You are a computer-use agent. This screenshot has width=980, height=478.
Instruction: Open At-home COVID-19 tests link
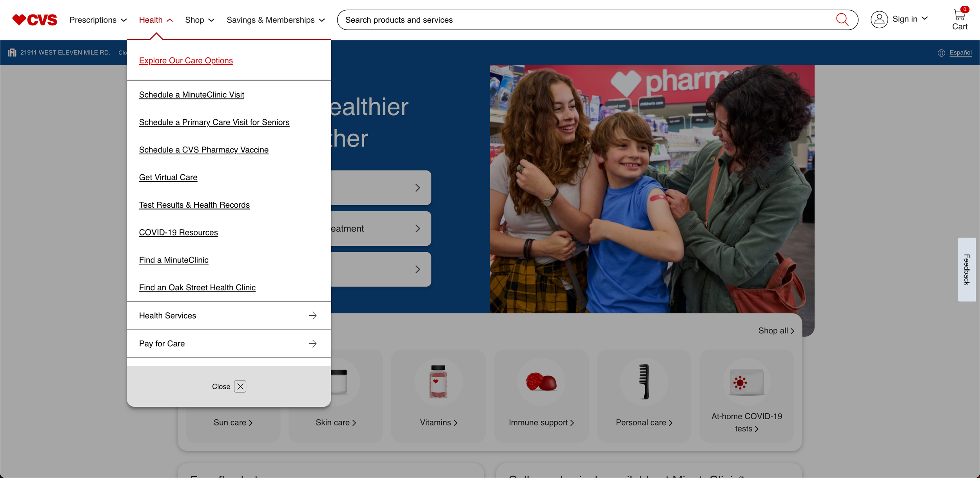click(x=746, y=422)
